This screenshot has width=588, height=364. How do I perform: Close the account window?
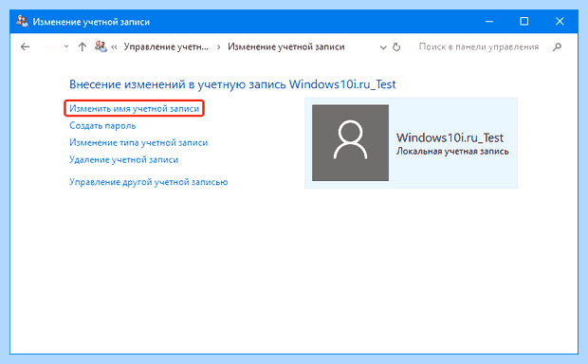click(x=560, y=22)
